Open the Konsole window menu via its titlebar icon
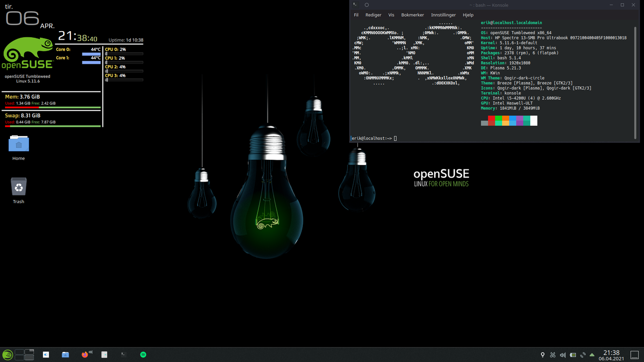Screen dimensions: 644x362 tap(355, 5)
